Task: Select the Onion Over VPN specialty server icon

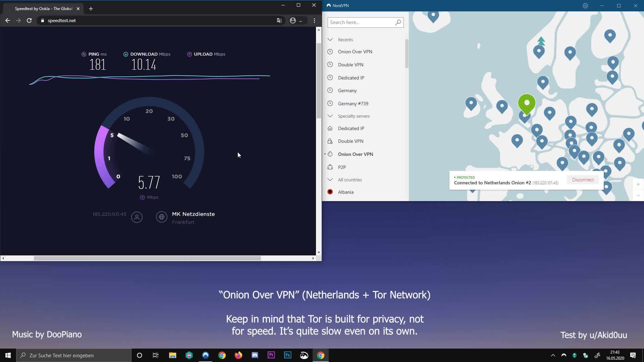Action: (330, 154)
